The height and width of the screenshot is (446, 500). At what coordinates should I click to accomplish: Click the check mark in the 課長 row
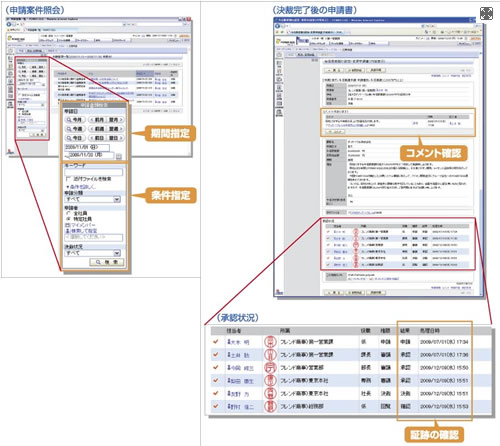[x=216, y=354]
